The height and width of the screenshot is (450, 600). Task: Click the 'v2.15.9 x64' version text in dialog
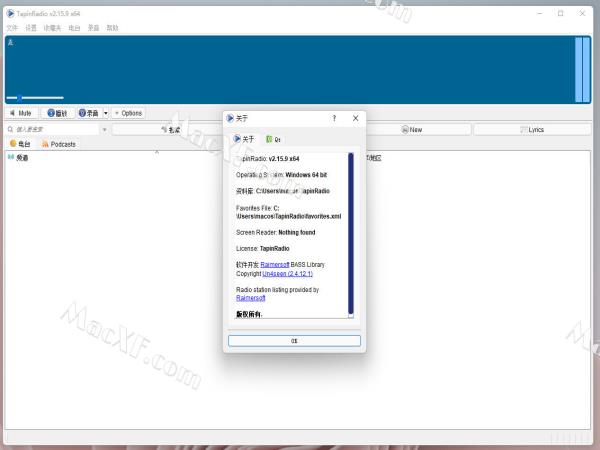[284, 158]
